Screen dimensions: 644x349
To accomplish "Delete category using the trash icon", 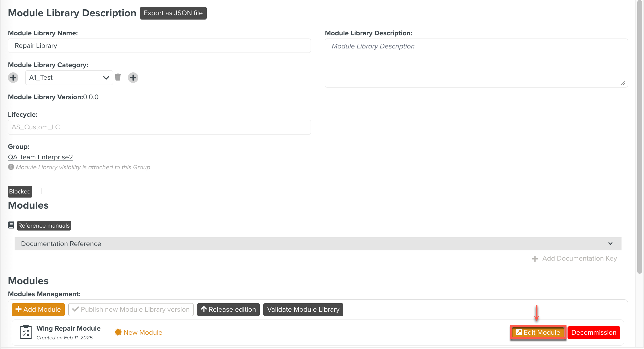I will coord(118,77).
